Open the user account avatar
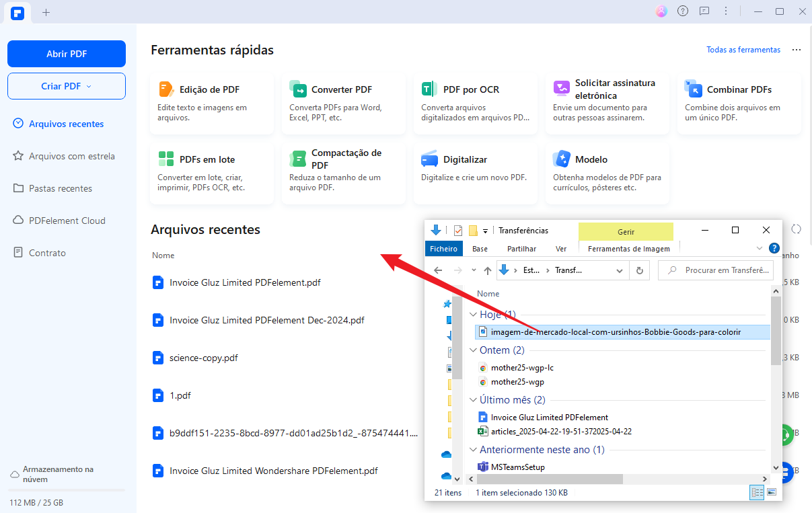The height and width of the screenshot is (513, 812). [662, 11]
